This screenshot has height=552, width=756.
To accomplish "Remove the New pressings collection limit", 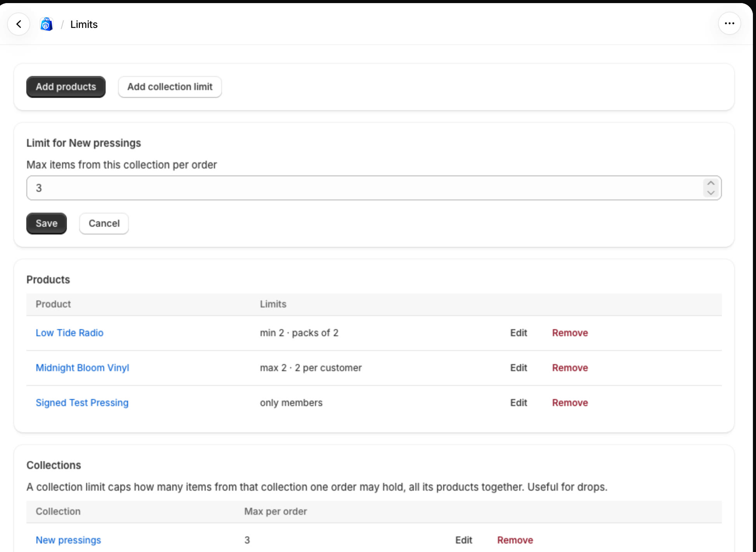I will pyautogui.click(x=515, y=540).
